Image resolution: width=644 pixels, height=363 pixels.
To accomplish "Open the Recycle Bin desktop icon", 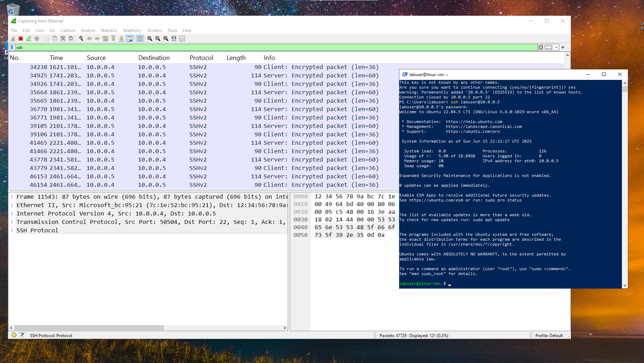I will pos(13,9).
